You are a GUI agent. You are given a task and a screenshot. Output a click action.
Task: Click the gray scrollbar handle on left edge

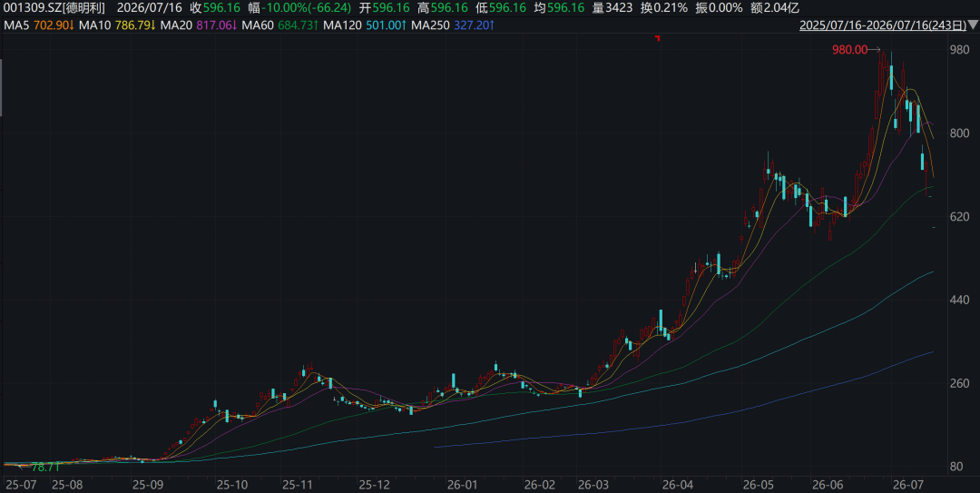1,87
